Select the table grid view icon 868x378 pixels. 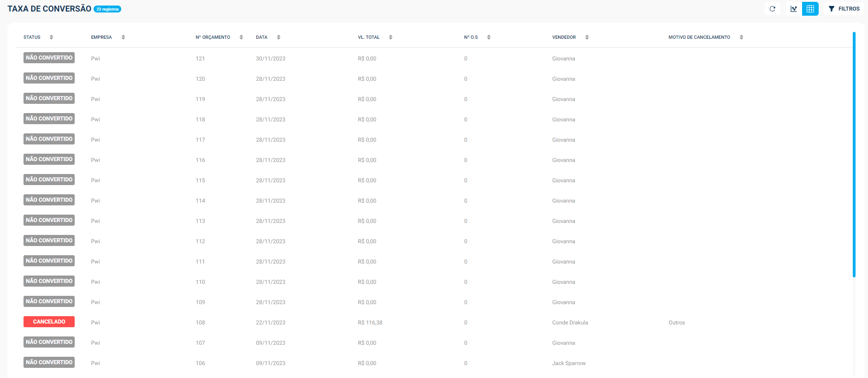point(810,9)
